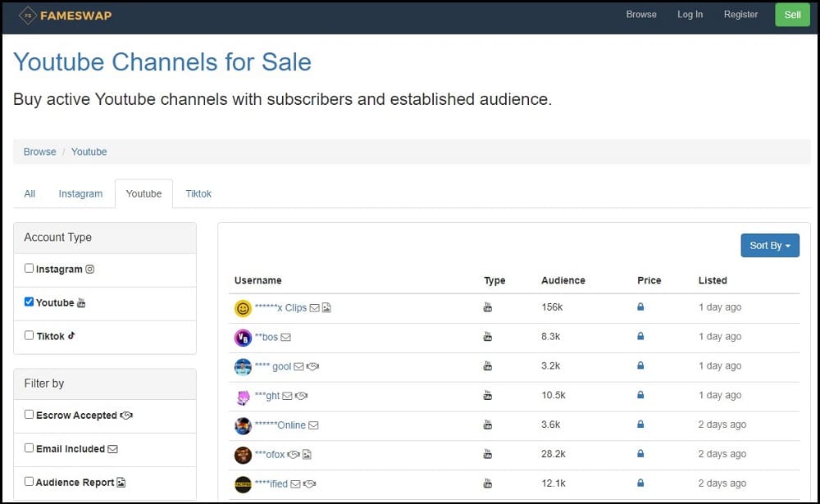This screenshot has width=820, height=504.
Task: Open the ****ified channel listing
Action: pyautogui.click(x=271, y=484)
